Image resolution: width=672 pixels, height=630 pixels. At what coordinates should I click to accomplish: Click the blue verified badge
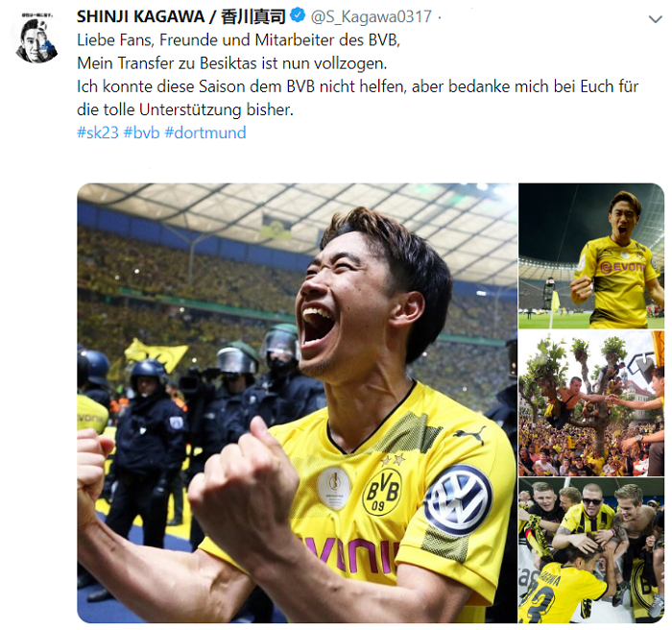[298, 16]
